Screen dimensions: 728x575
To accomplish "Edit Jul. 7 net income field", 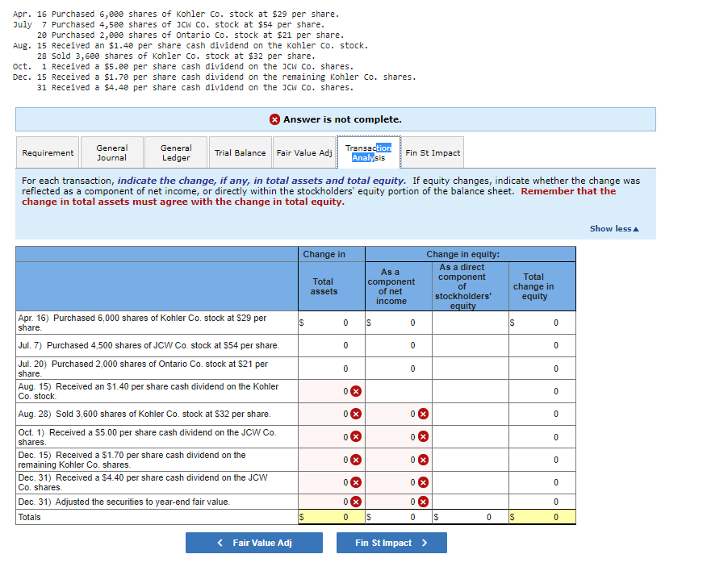I will 399,345.
